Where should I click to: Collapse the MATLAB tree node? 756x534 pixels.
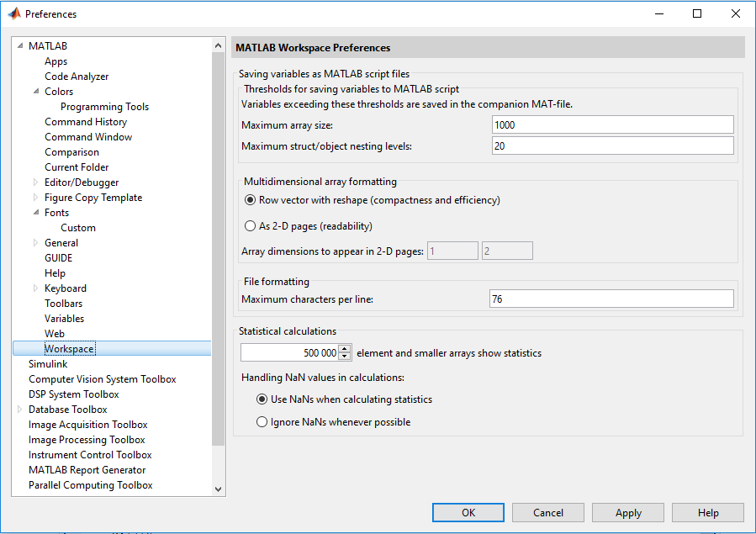tap(20, 45)
